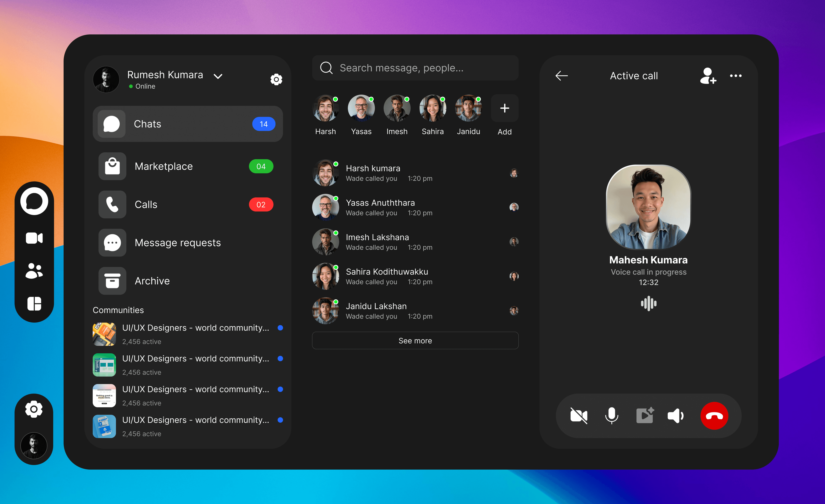Open Imesh Lakshana conversation

(415, 242)
